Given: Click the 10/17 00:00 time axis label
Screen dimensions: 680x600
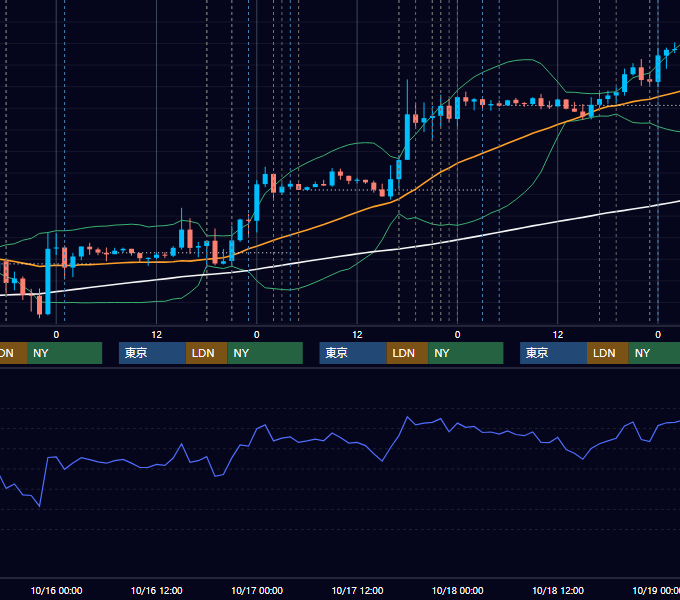Looking at the screenshot, I should (x=257, y=590).
